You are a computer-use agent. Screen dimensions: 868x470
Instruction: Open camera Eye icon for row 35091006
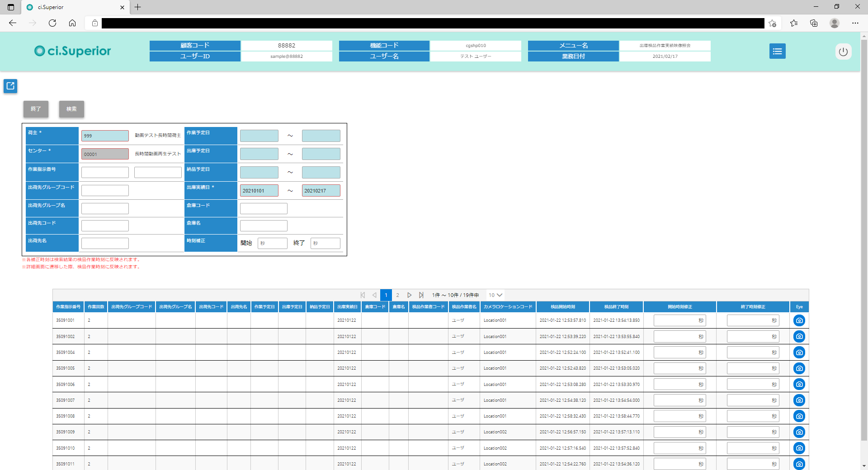pos(799,384)
